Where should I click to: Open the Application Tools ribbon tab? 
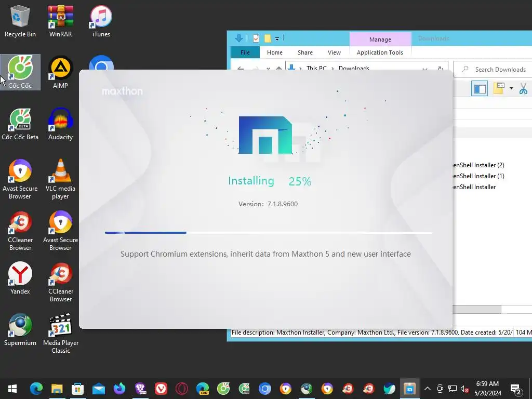coord(380,52)
